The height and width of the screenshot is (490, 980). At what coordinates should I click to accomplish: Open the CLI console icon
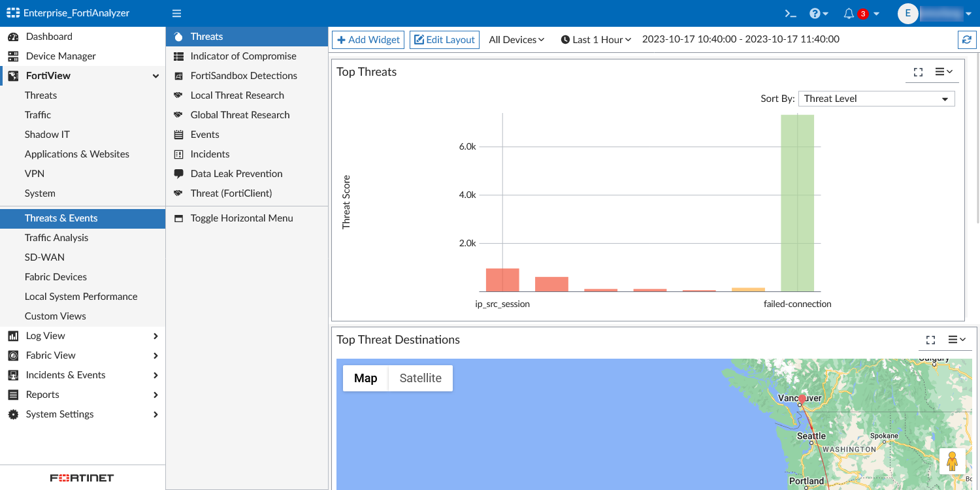coord(791,13)
